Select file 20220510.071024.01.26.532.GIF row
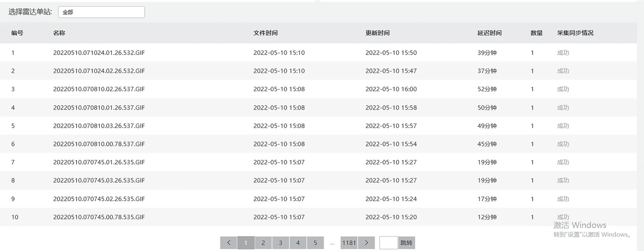 (x=318, y=52)
